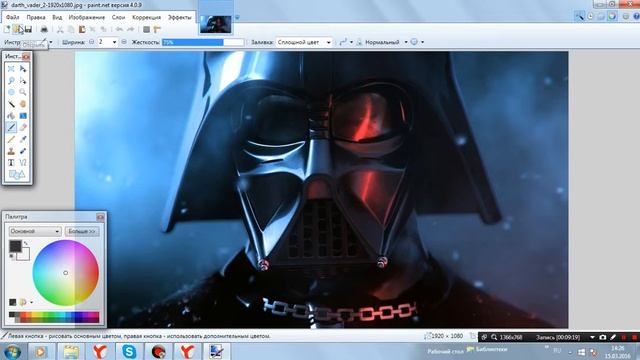This screenshot has width=640, height=360.
Task: Open the Заливка fill style dropdown
Action: 304,42
